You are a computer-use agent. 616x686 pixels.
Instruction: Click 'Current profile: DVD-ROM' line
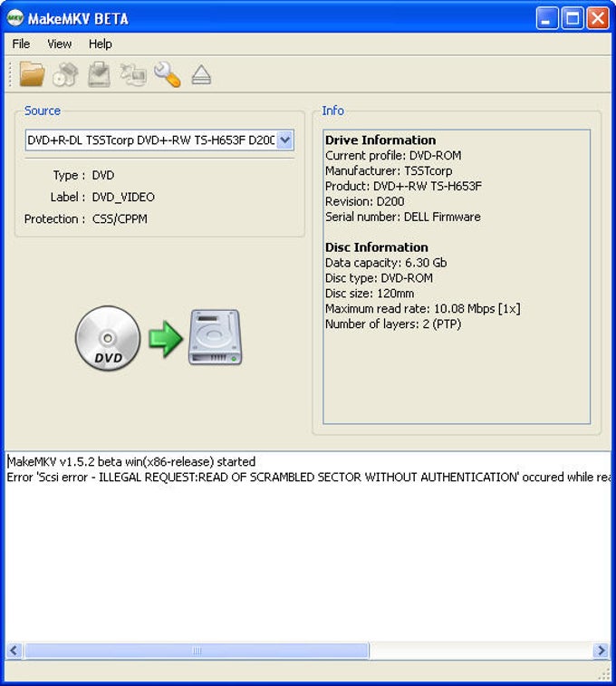pos(393,155)
